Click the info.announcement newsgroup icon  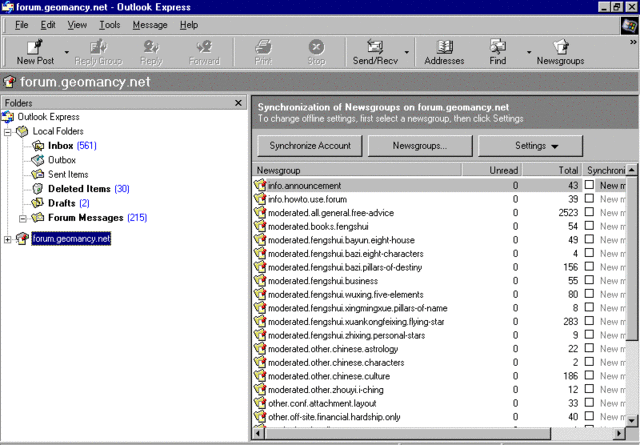click(x=260, y=185)
